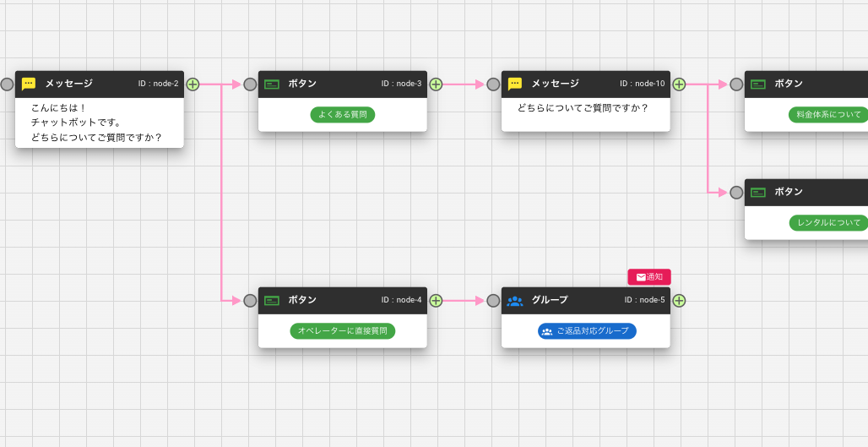Click the plus connector on node-4

click(x=436, y=300)
